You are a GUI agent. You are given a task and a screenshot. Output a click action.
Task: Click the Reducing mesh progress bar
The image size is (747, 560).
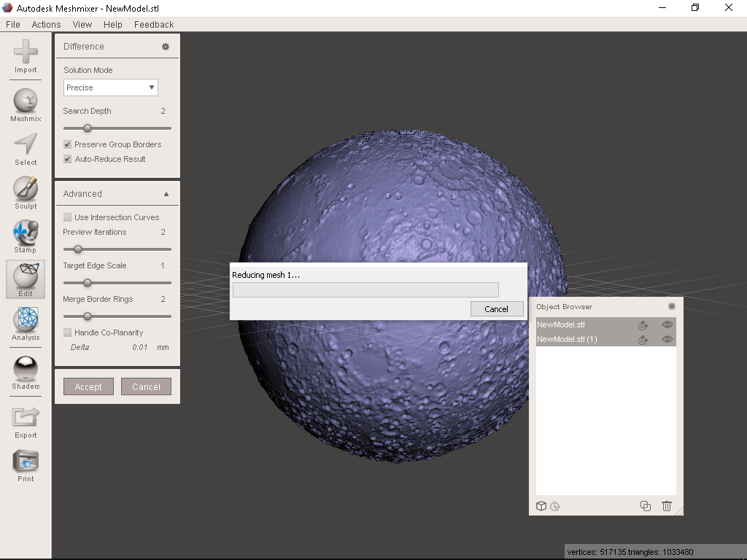(x=365, y=290)
